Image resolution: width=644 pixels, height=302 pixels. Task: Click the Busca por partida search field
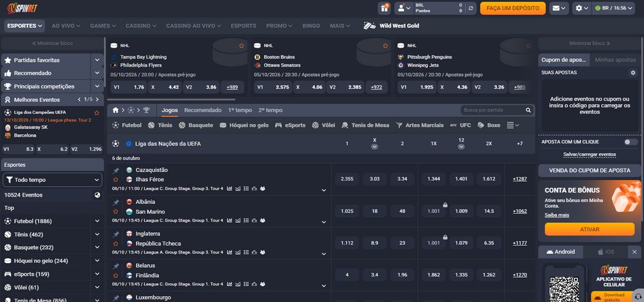pos(493,110)
